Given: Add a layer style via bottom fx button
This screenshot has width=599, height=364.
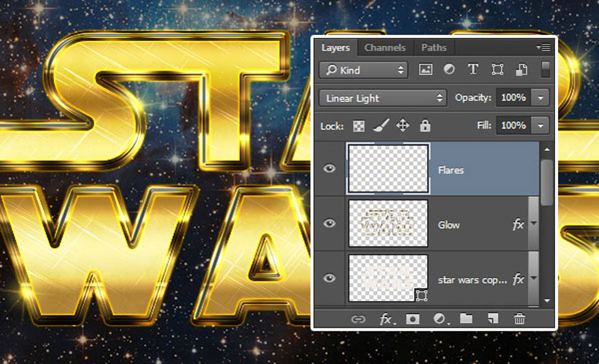Looking at the screenshot, I should 387,319.
